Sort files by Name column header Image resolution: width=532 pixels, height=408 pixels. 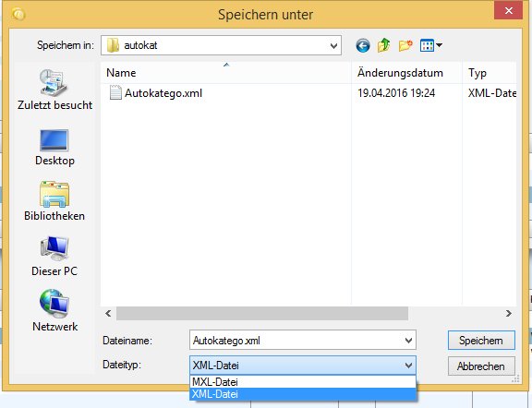click(226, 73)
